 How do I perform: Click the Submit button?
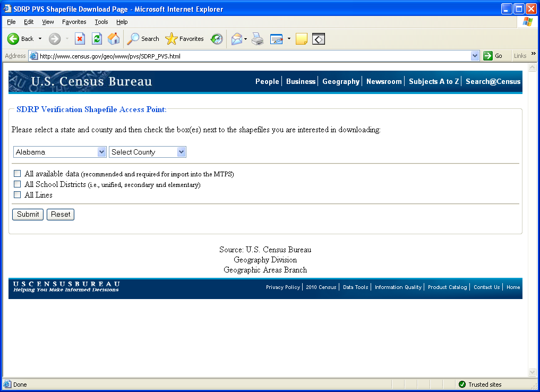click(28, 214)
